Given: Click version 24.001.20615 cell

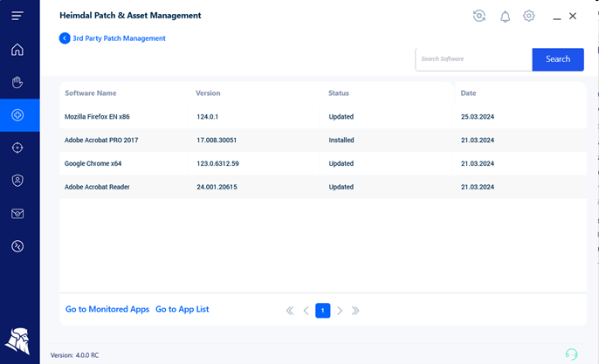Looking at the screenshot, I should (x=217, y=187).
